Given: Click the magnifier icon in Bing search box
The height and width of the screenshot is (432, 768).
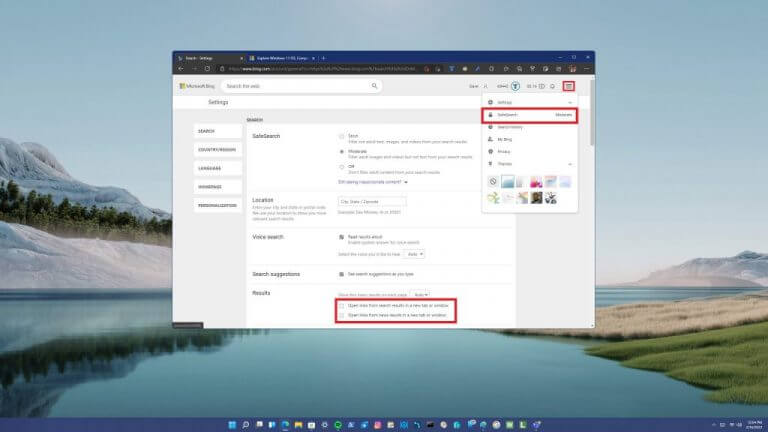Looking at the screenshot, I should coord(374,86).
